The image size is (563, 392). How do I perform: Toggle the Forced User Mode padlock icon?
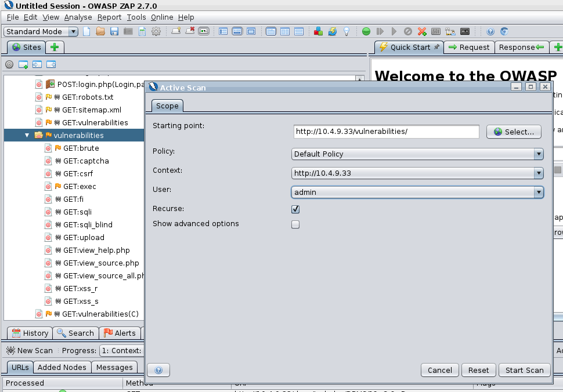(450, 31)
